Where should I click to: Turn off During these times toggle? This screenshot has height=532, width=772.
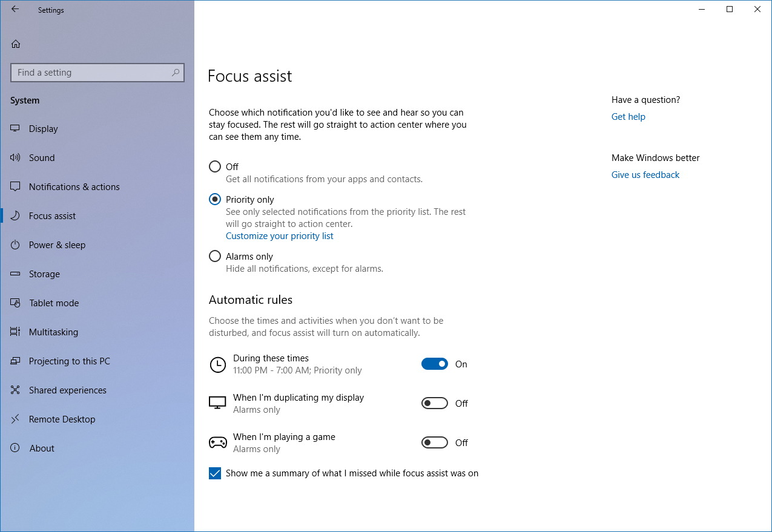435,364
